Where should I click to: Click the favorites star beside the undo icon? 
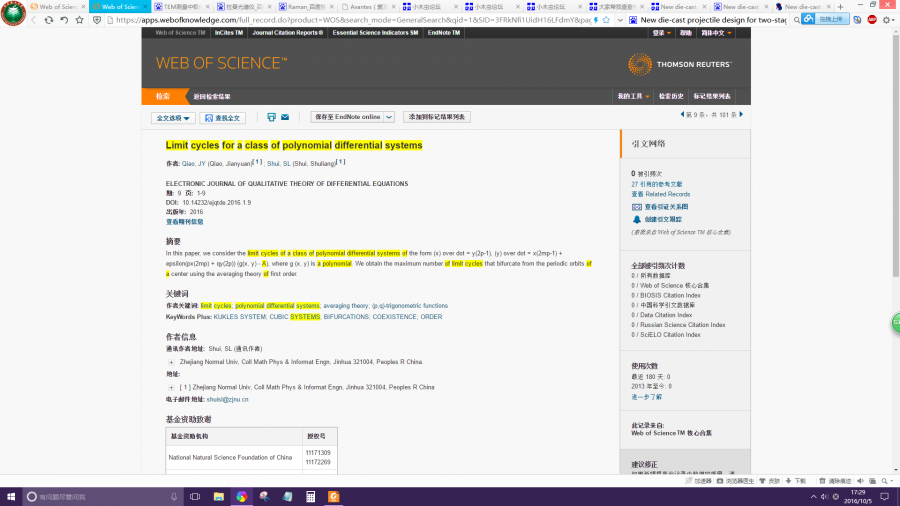[x=80, y=20]
